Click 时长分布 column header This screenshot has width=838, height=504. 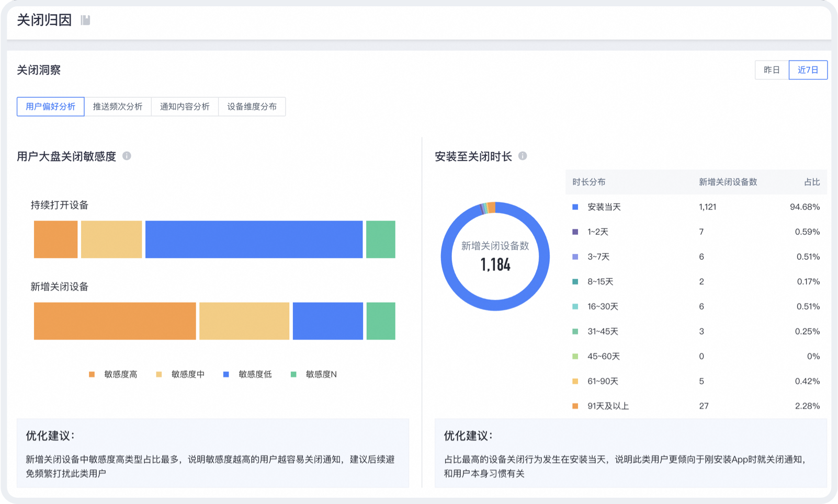pyautogui.click(x=588, y=182)
